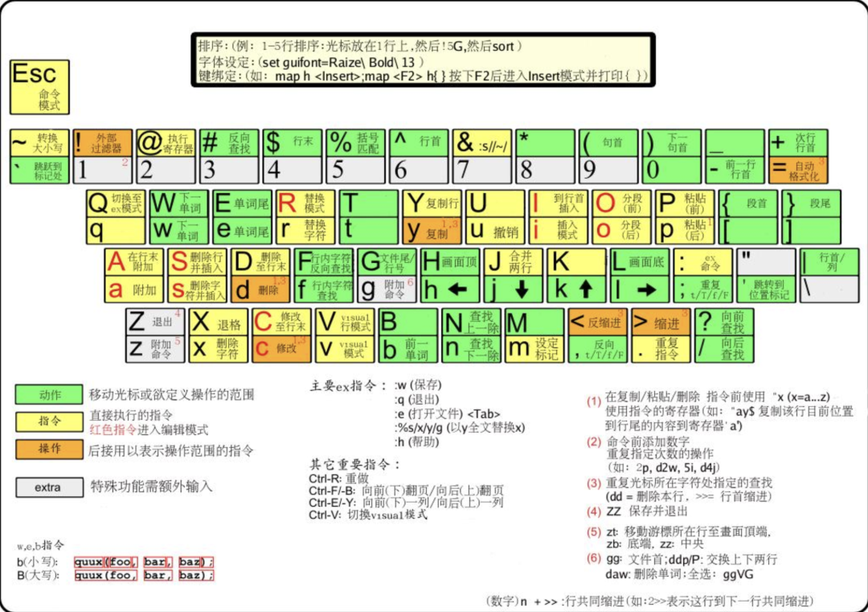Viewport: 868px width, 612px height.
Task: Click uppercase S 删除行并插入 key
Action: (x=197, y=262)
